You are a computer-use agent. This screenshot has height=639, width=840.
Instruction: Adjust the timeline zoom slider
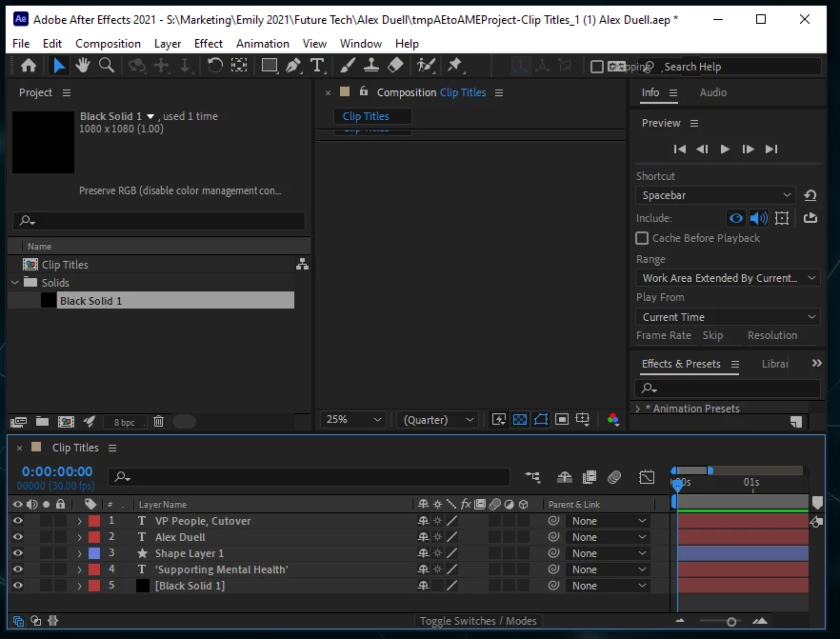(731, 621)
